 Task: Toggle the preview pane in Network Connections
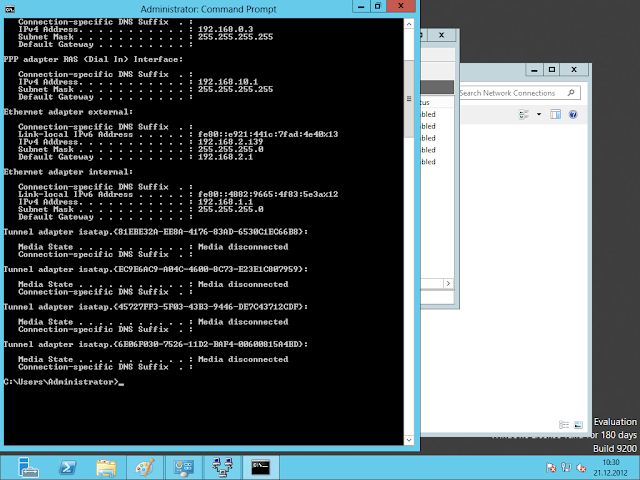tap(557, 115)
